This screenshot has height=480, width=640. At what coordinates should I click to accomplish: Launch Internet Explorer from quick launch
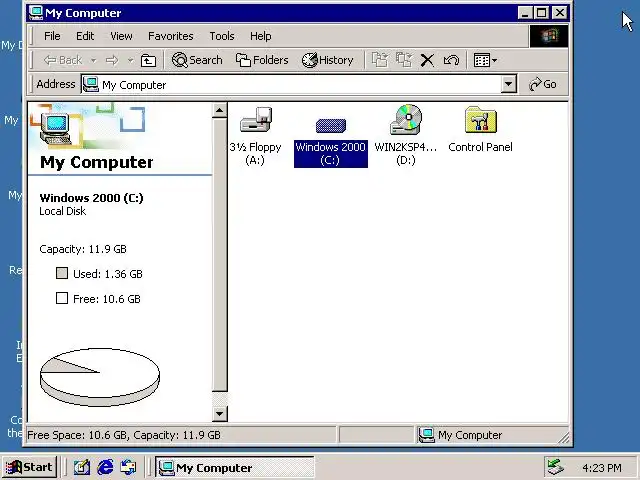(105, 467)
